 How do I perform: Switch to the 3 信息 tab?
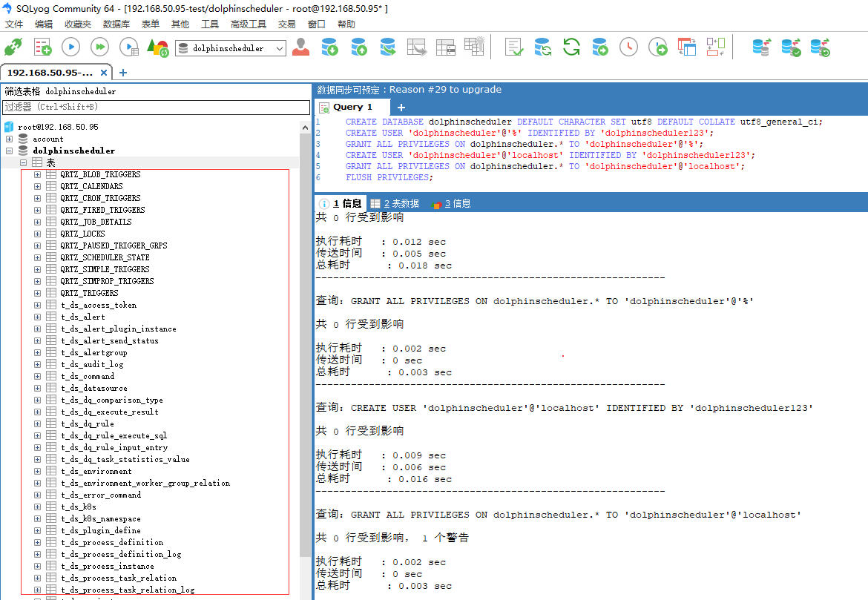coord(451,204)
